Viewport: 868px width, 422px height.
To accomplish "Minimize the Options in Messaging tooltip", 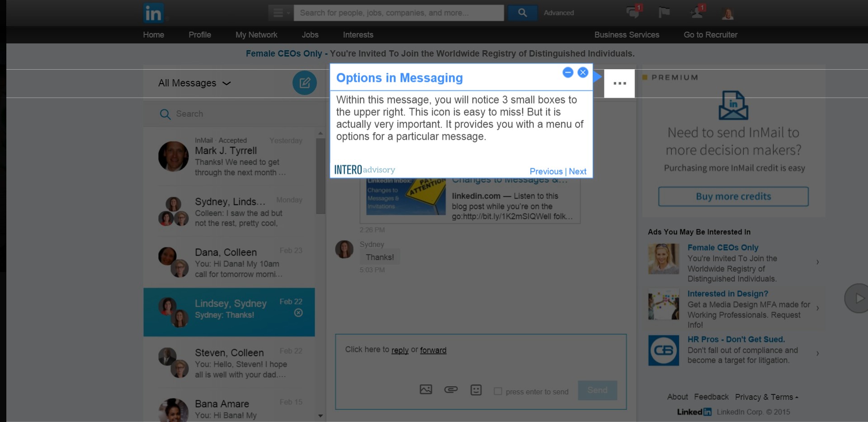I will (568, 72).
